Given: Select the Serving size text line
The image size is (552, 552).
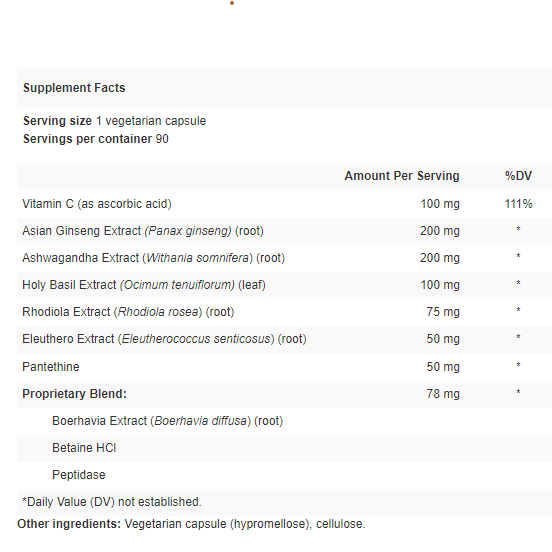Looking at the screenshot, I should point(114,121).
